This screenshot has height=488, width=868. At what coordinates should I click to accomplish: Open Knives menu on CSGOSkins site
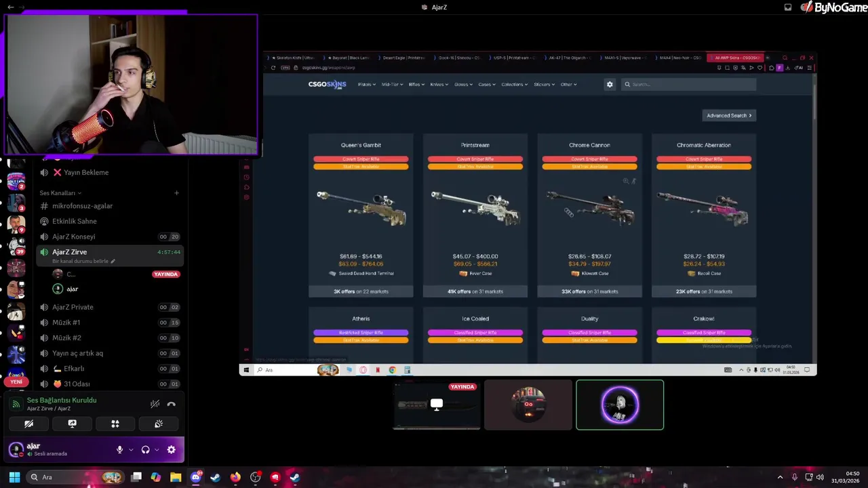[439, 85]
